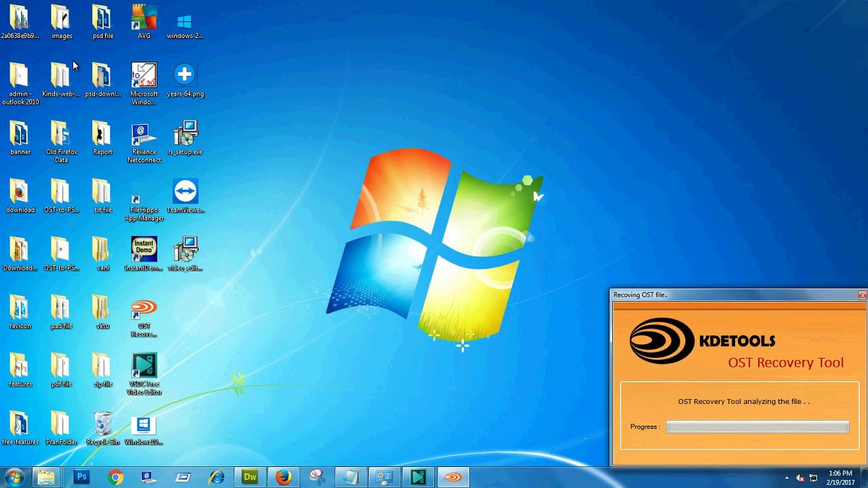Select the Report folder
The height and width of the screenshot is (488, 868).
pos(102,138)
